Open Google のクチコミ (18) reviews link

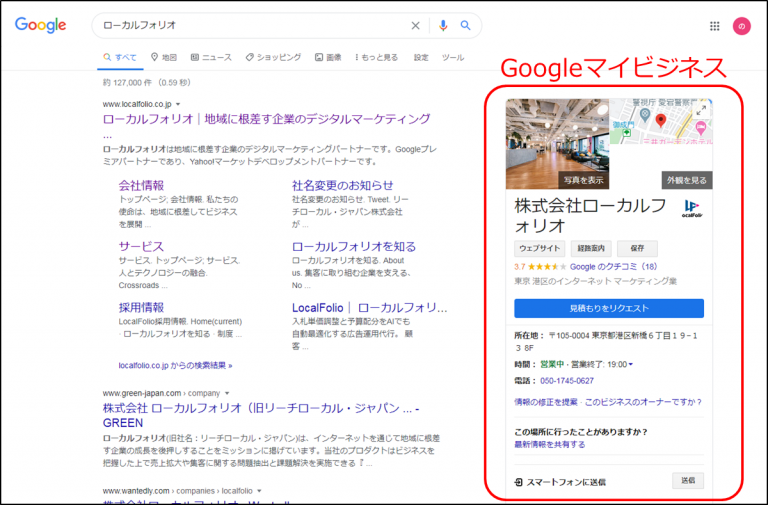click(x=613, y=267)
